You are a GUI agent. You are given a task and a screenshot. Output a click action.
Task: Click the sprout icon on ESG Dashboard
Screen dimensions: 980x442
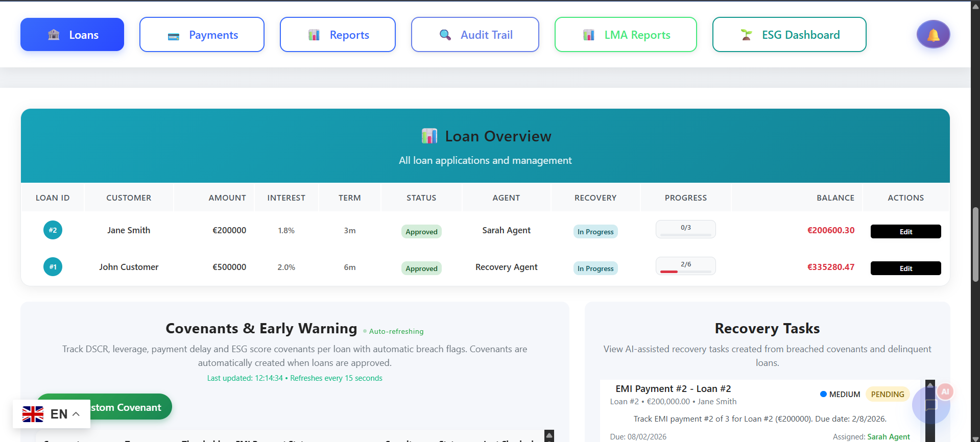(746, 35)
